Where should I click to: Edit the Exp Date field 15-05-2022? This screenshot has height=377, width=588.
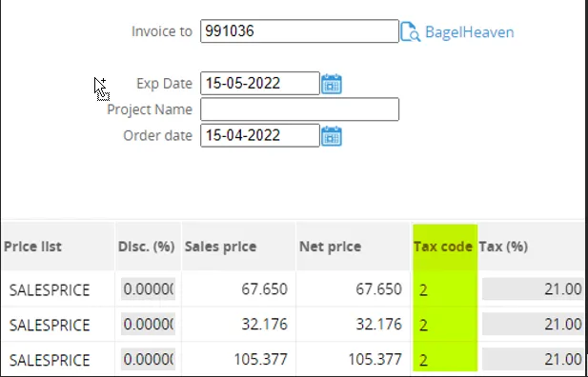click(x=260, y=83)
